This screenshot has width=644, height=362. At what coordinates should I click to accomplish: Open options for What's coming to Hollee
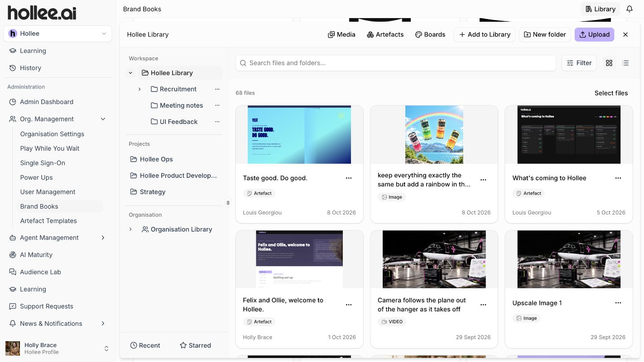point(618,178)
